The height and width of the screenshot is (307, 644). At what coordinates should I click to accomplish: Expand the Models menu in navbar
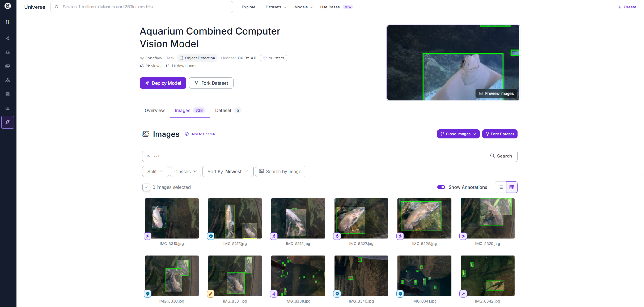click(x=303, y=7)
